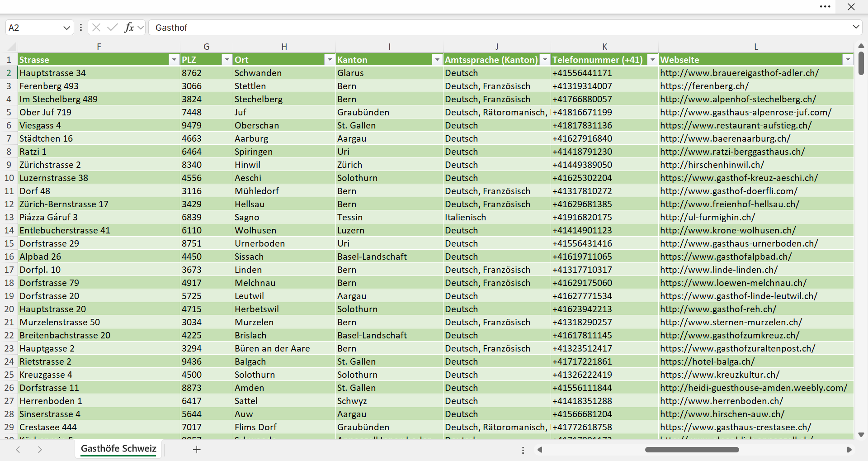Click the formula bar input showing Gasthof
Image resolution: width=868 pixels, height=461 pixels.
[500, 28]
